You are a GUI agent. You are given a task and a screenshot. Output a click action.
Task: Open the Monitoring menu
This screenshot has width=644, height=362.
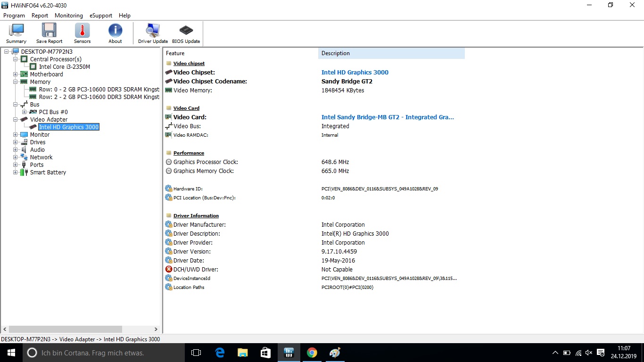(69, 16)
